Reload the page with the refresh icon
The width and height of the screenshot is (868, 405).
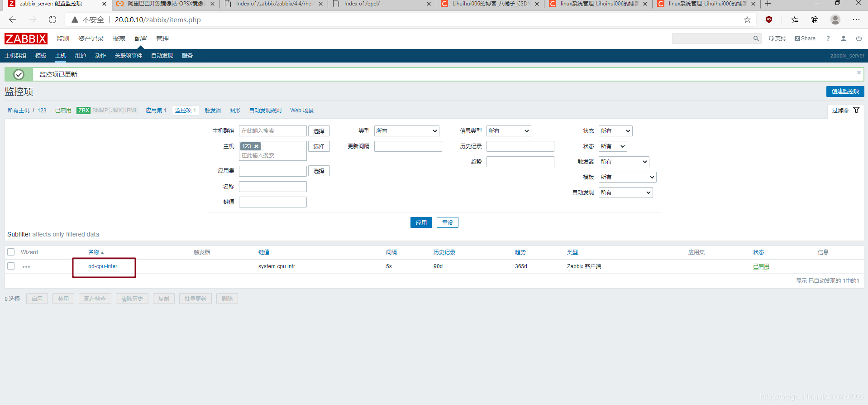52,19
